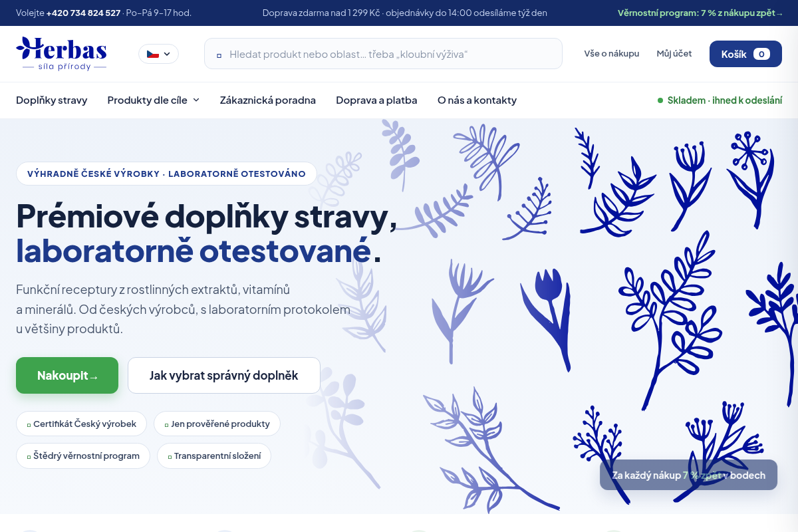Click VÝHRADNĚ ČESKÉ VÝROBKY label pill
798x532 pixels.
pyautogui.click(x=166, y=174)
